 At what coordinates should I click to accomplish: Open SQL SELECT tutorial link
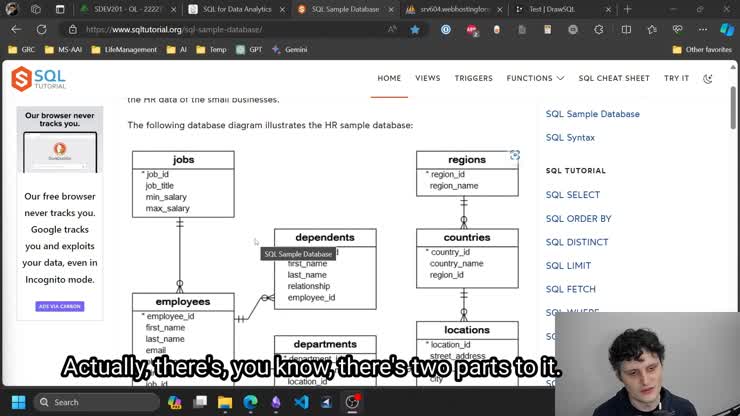coord(572,195)
